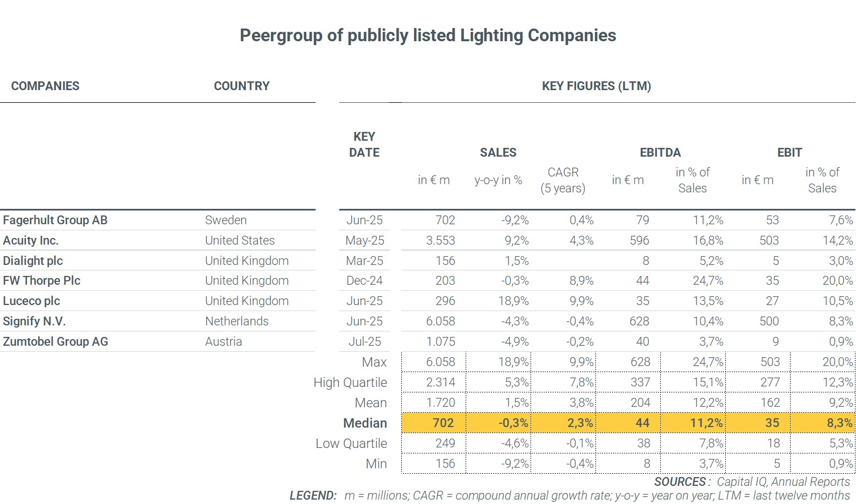This screenshot has width=856, height=504.
Task: Click the Fagerhult Group AB company name
Action: coord(55,220)
